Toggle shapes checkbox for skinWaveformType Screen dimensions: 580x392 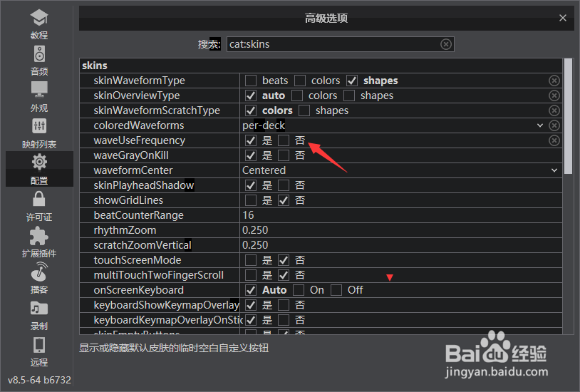(x=352, y=81)
